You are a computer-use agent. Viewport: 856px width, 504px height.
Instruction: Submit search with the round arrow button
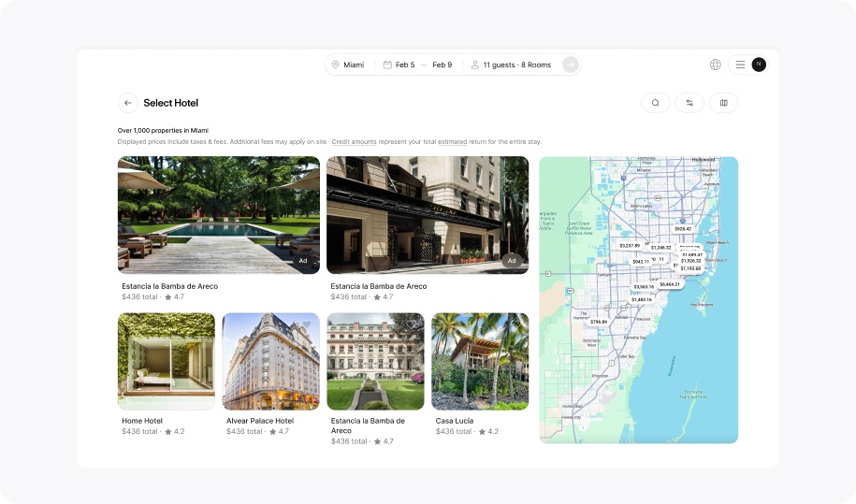571,65
